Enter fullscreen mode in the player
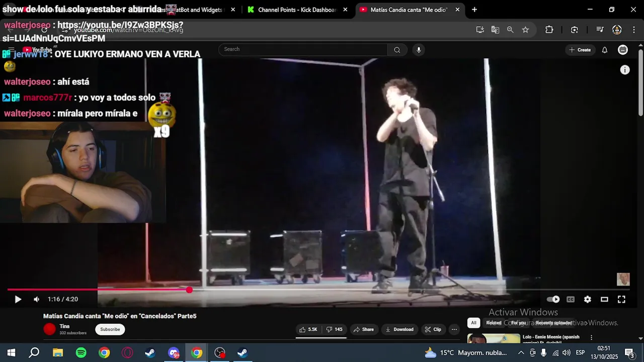This screenshot has height=362, width=644. (x=621, y=299)
